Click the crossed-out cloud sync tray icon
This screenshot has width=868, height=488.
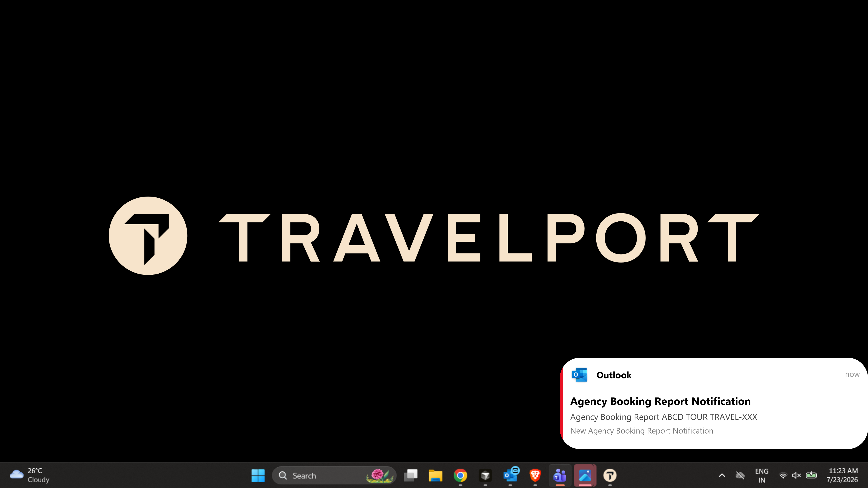tap(740, 475)
